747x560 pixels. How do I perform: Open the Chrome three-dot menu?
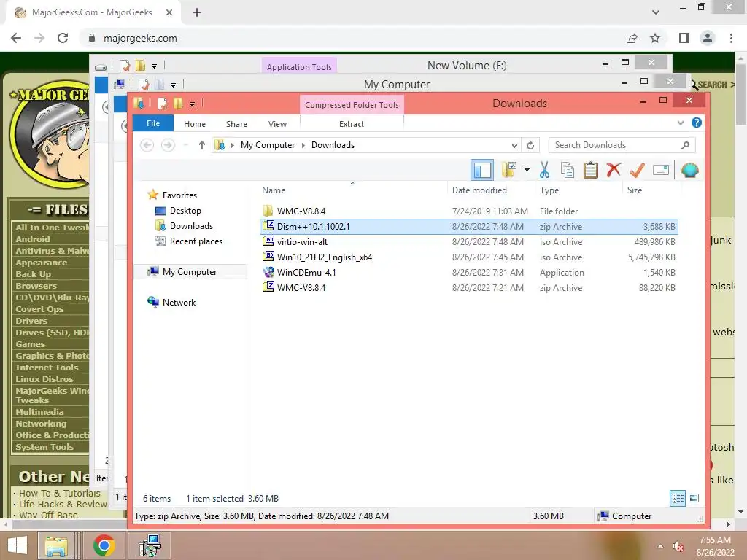(x=731, y=38)
